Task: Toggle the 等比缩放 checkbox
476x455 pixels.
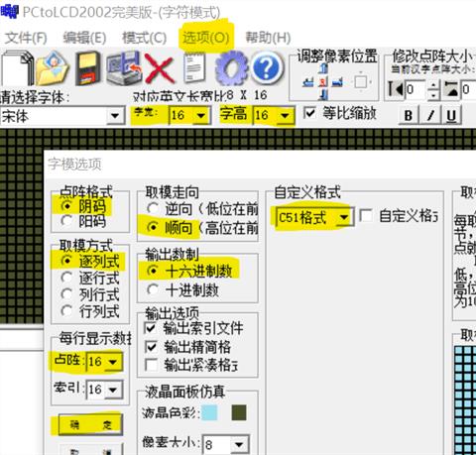Action: tap(309, 113)
